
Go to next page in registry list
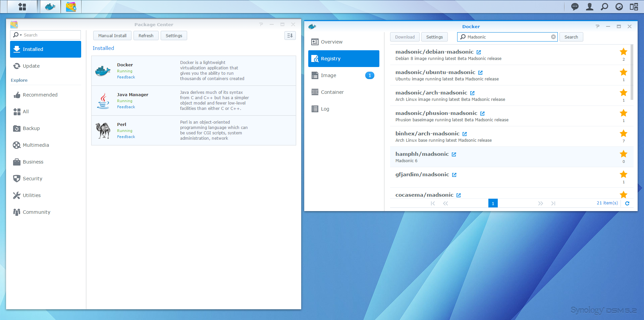click(x=540, y=203)
